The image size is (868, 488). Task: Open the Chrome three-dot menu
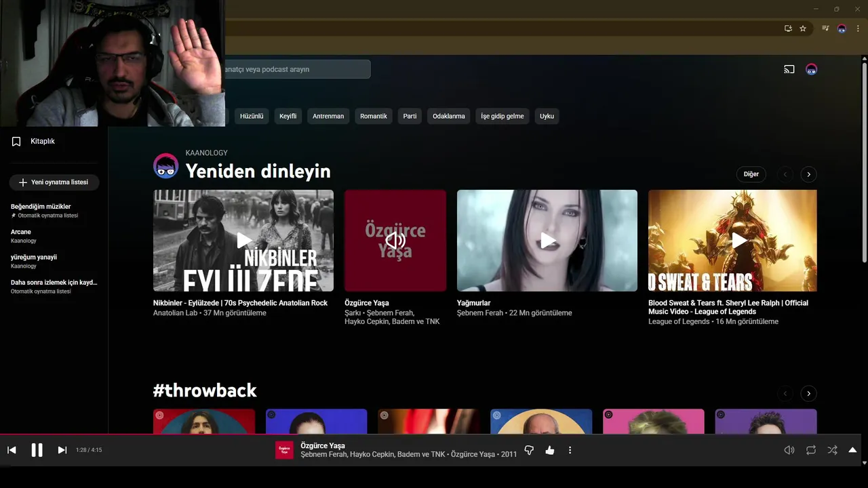point(858,28)
